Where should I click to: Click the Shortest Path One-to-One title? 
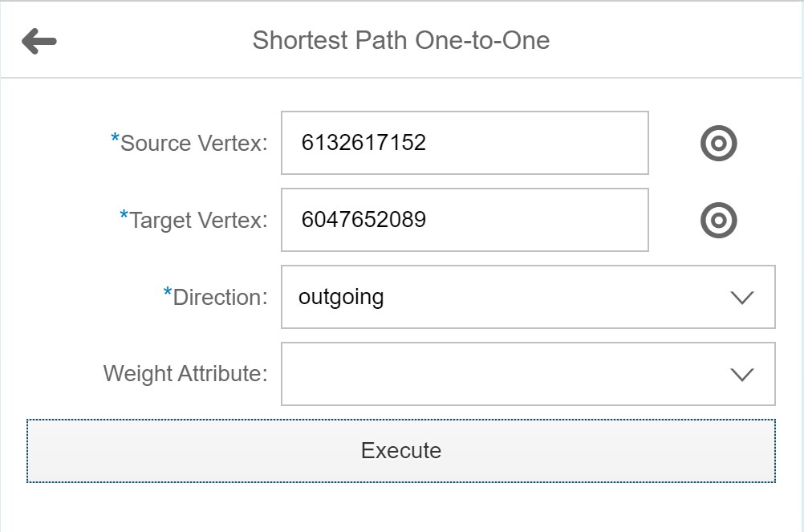pyautogui.click(x=401, y=41)
